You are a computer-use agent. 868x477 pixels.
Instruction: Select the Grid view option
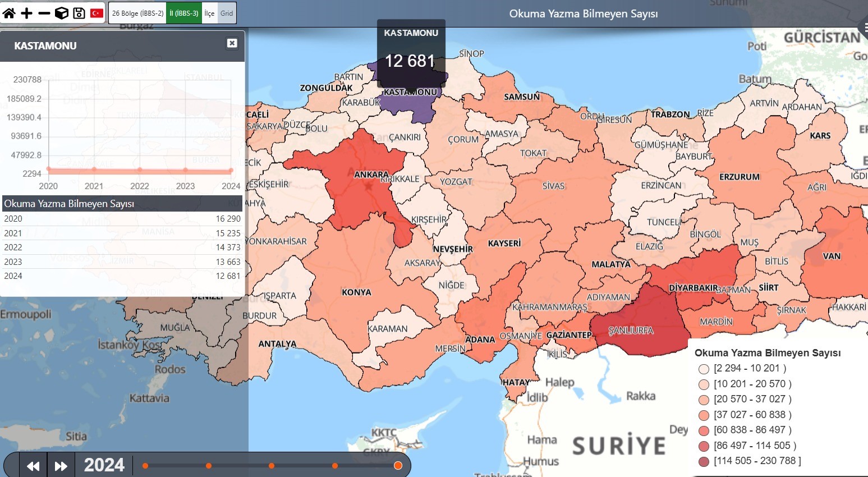pos(227,13)
